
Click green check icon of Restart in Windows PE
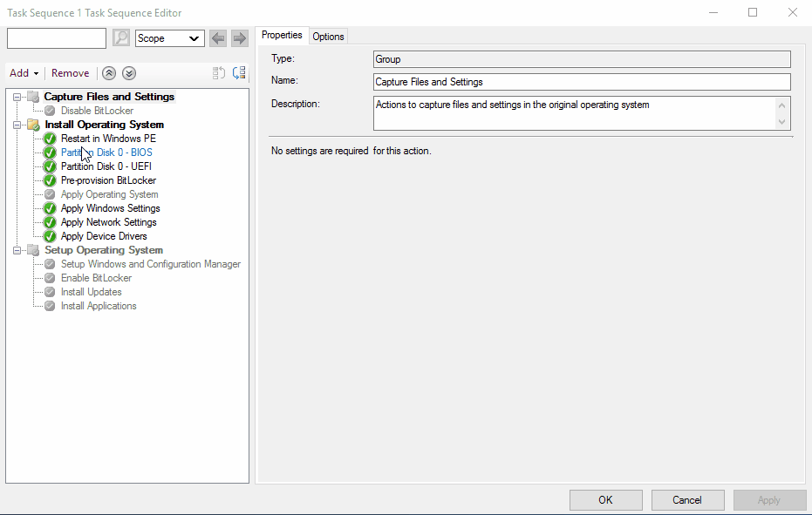pyautogui.click(x=50, y=139)
